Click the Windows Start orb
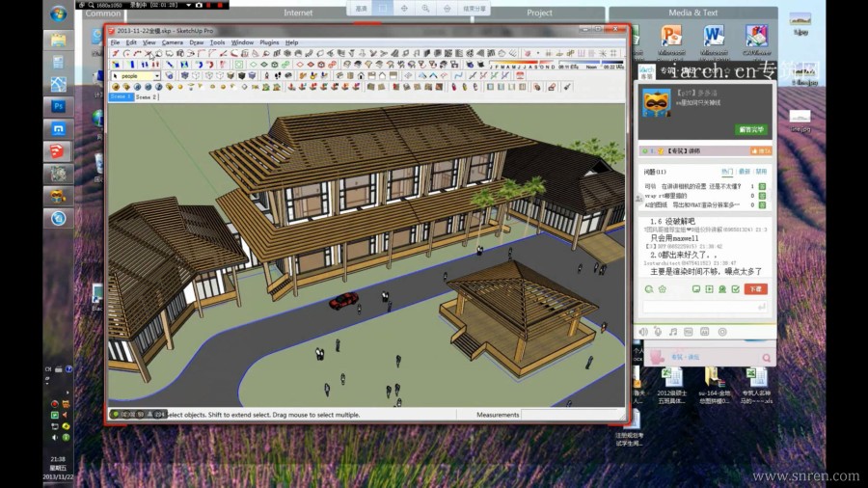 coord(59,14)
